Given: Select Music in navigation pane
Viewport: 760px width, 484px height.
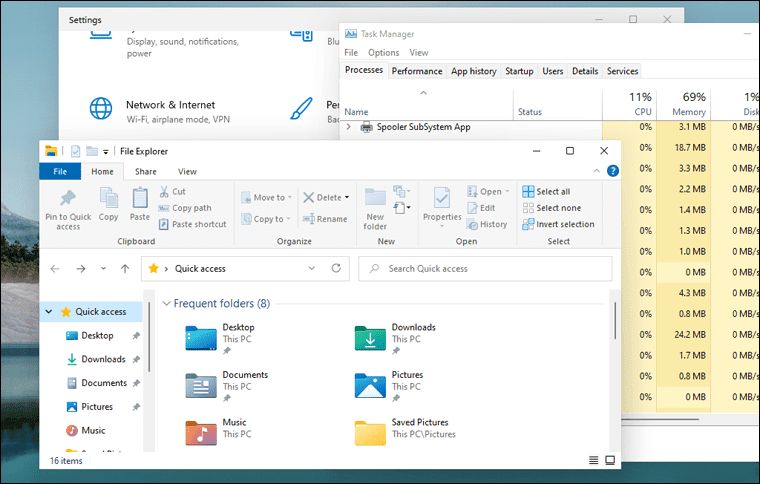Looking at the screenshot, I should [x=93, y=430].
